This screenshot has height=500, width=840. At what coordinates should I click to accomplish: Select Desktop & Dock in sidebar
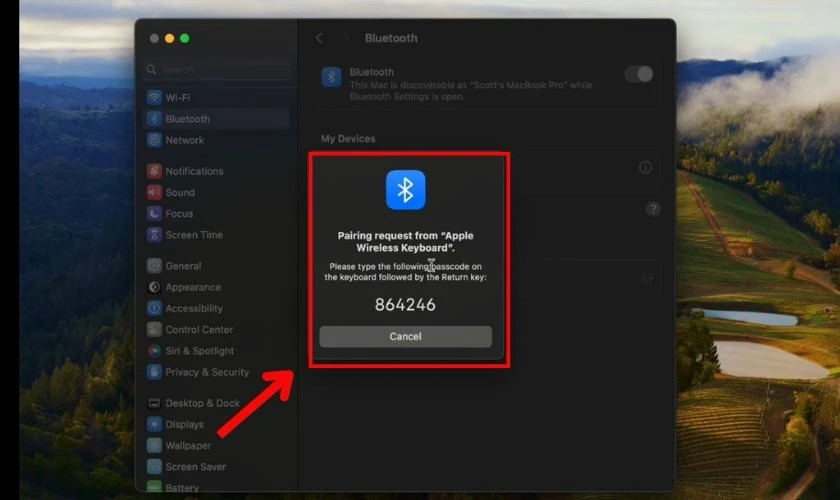[x=202, y=403]
